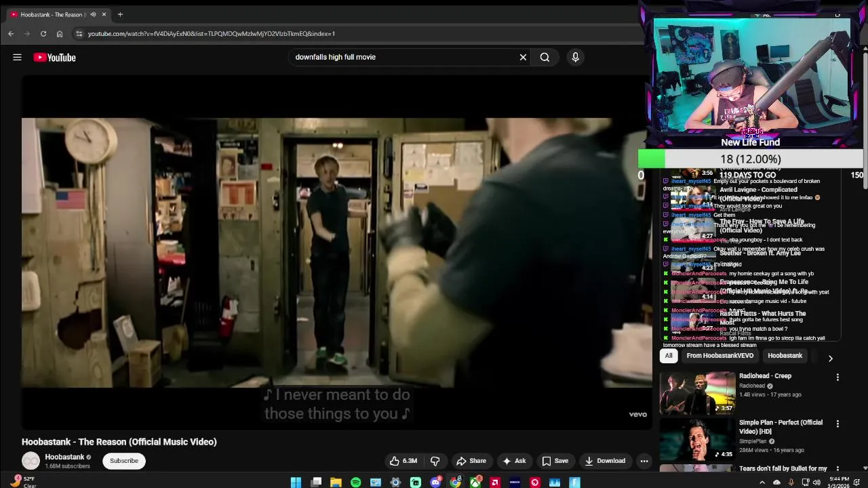Focus the youtube.com address bar URL
868x488 pixels.
pos(211,33)
